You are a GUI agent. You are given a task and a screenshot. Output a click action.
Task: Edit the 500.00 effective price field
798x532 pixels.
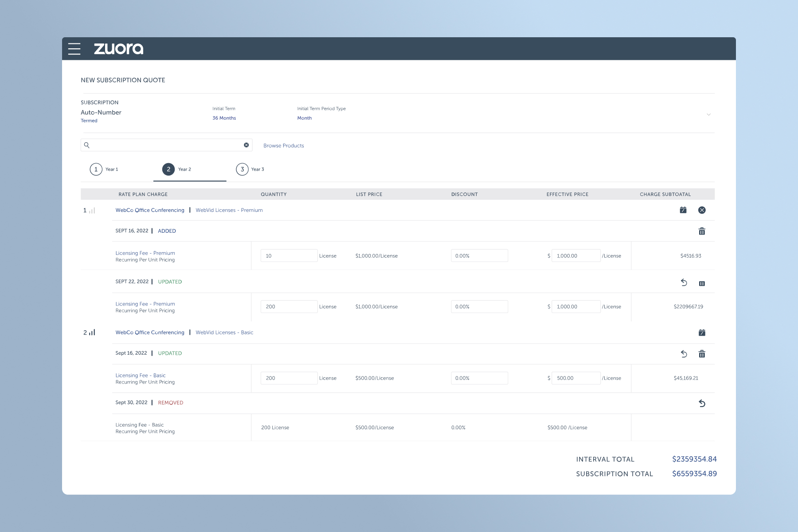click(x=575, y=378)
